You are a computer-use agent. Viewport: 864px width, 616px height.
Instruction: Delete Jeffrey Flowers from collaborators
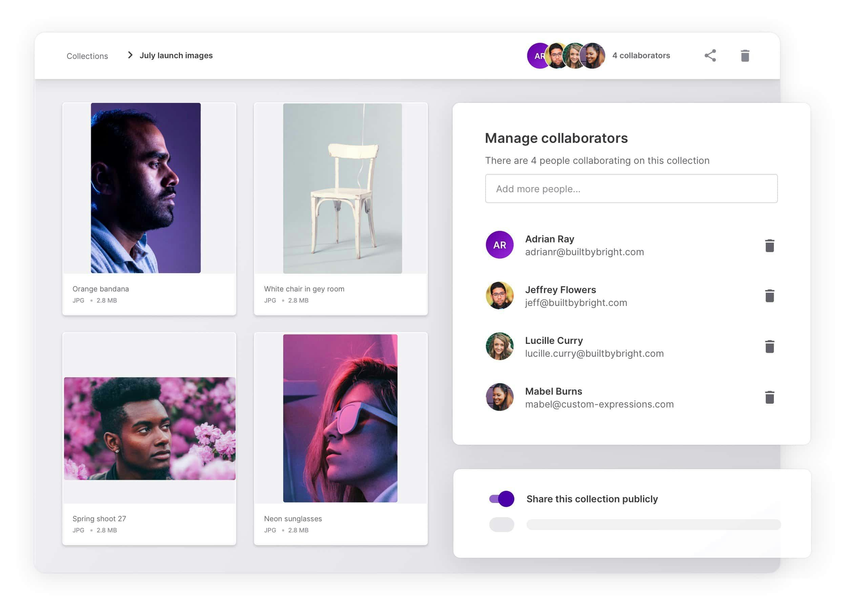coord(769,296)
